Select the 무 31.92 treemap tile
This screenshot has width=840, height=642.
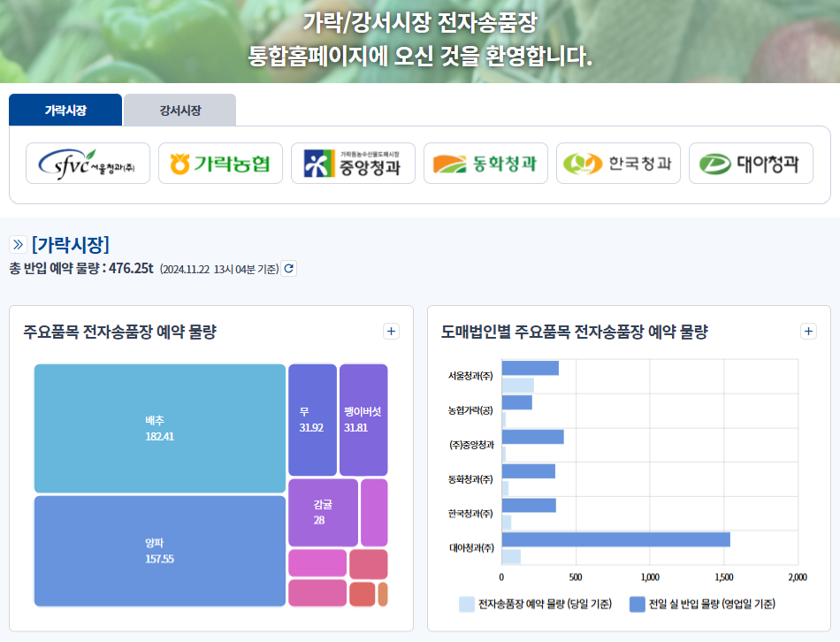click(x=312, y=420)
